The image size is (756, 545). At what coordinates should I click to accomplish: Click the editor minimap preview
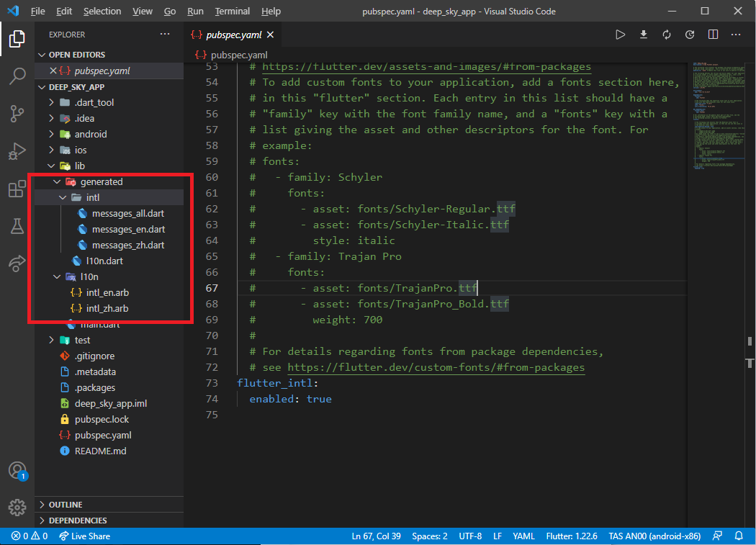(719, 116)
